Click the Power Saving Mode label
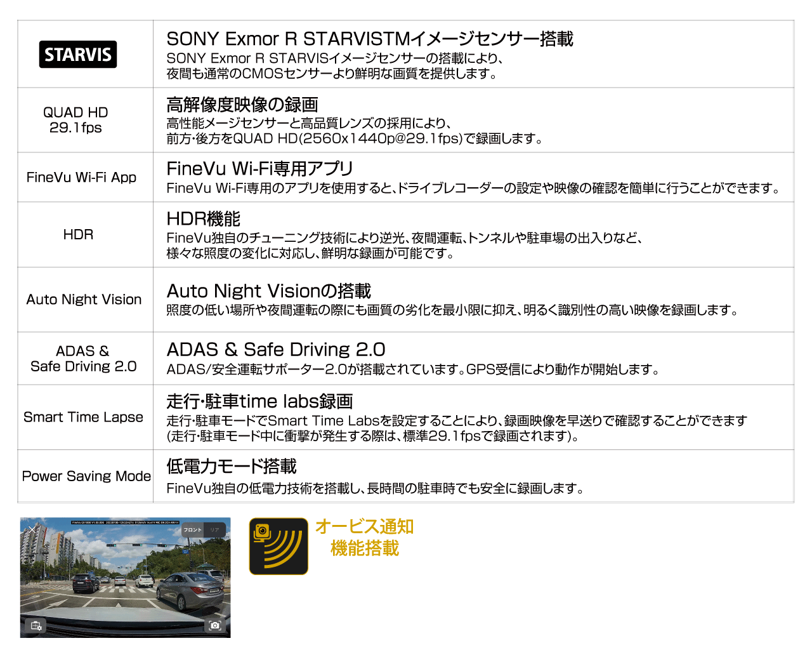 tap(86, 476)
